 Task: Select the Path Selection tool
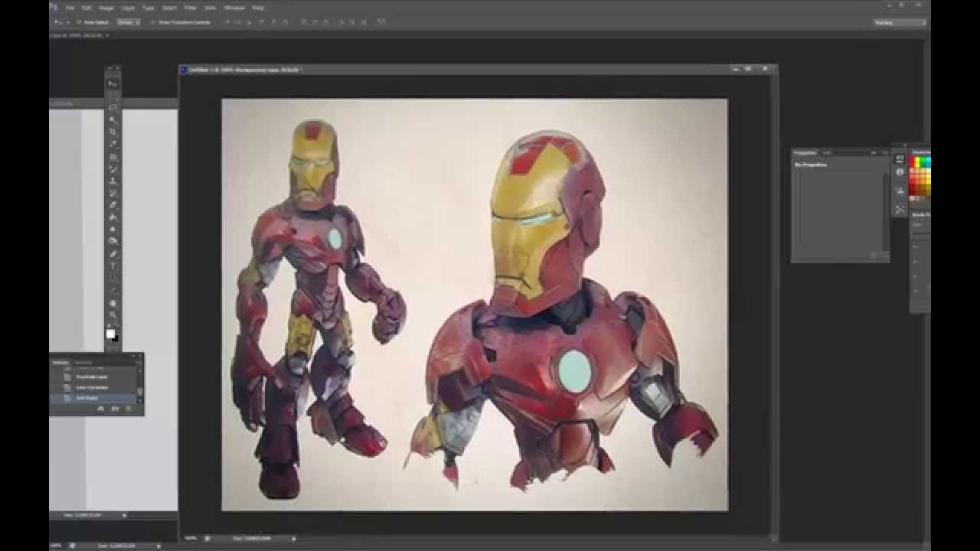click(x=113, y=278)
